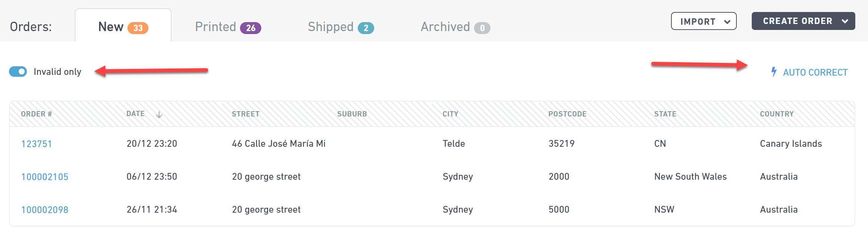Image resolution: width=868 pixels, height=237 pixels.
Task: Click the Auto Correct lightning bolt icon
Action: [774, 72]
